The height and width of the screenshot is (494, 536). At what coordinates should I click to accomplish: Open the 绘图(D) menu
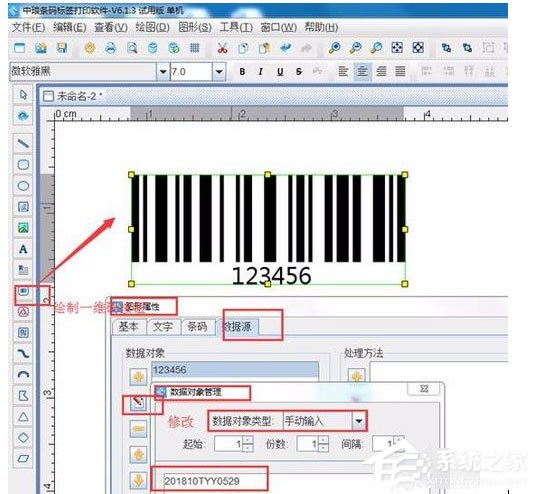[x=152, y=27]
